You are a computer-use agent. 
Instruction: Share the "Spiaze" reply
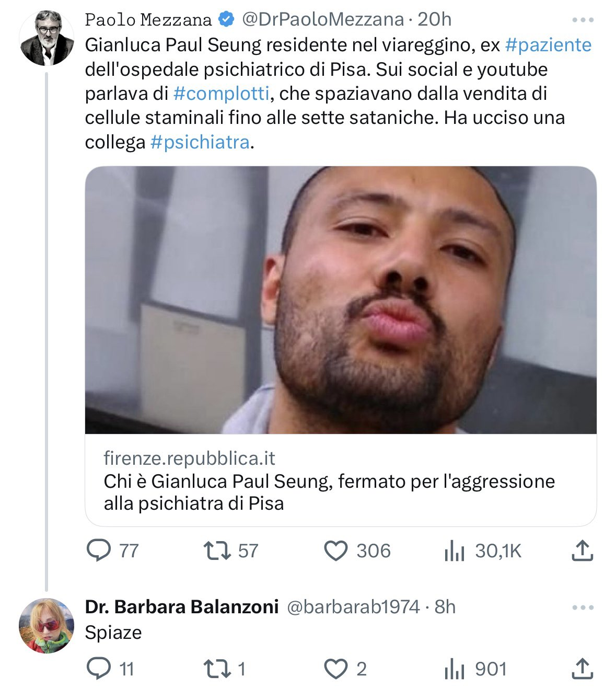[582, 669]
